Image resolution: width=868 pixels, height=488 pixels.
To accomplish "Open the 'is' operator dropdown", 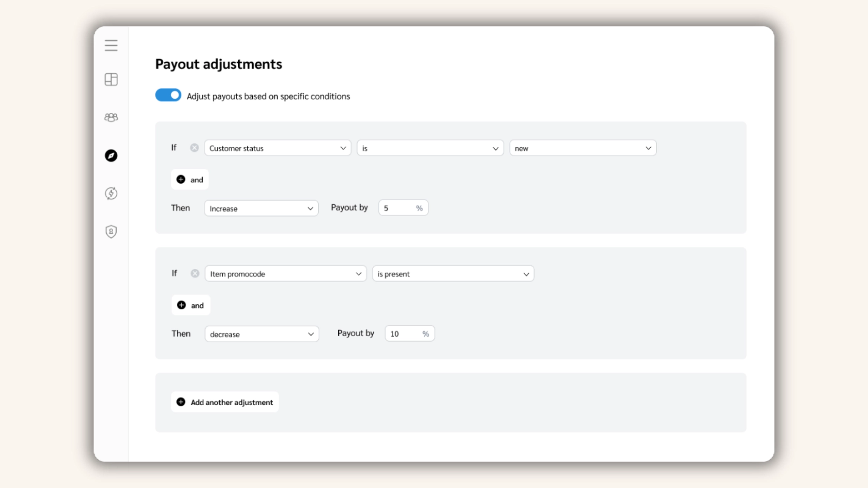I will click(430, 148).
